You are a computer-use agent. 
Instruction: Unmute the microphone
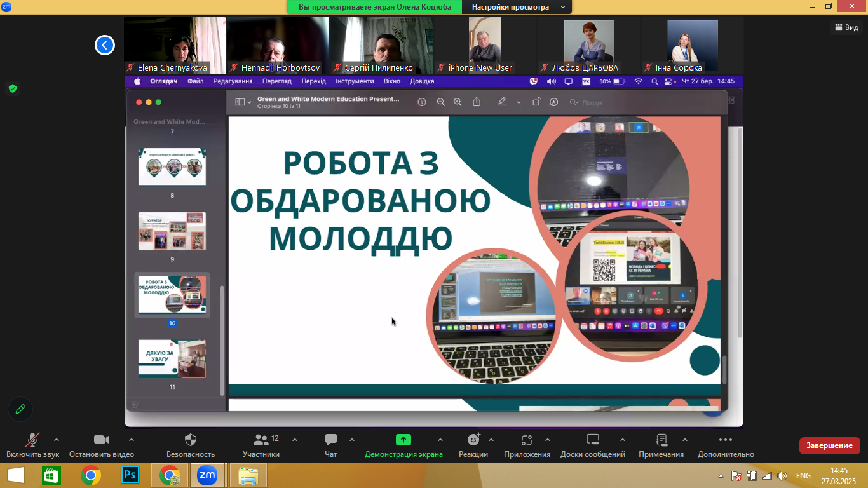coord(32,440)
